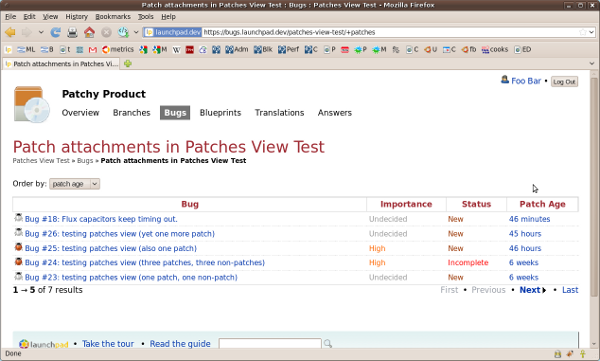Viewport: 600px width, 361px height.
Task: Open the History menu
Action: (x=77, y=16)
